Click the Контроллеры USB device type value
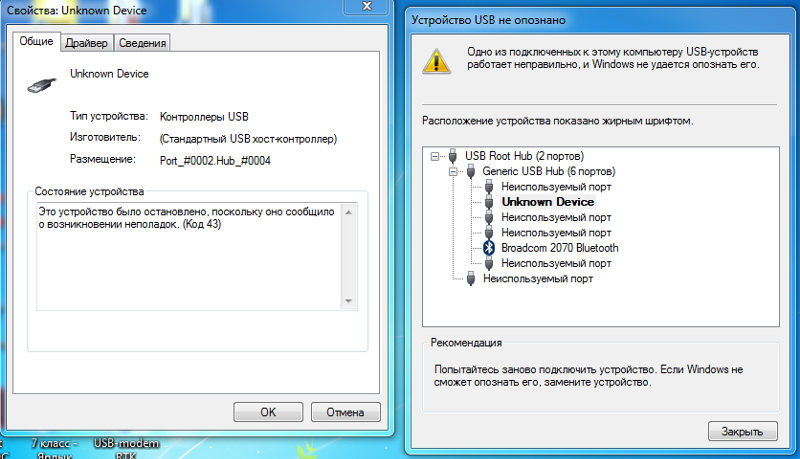Image resolution: width=800 pixels, height=459 pixels. [x=204, y=117]
